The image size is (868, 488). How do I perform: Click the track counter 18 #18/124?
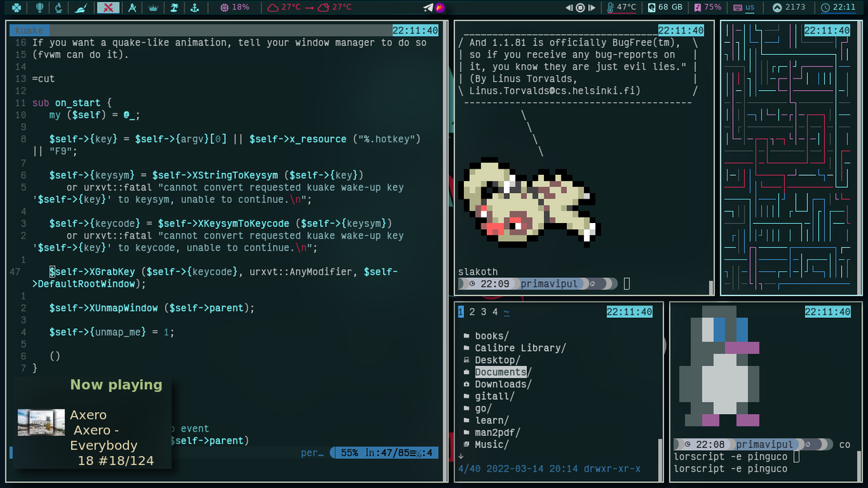click(116, 461)
